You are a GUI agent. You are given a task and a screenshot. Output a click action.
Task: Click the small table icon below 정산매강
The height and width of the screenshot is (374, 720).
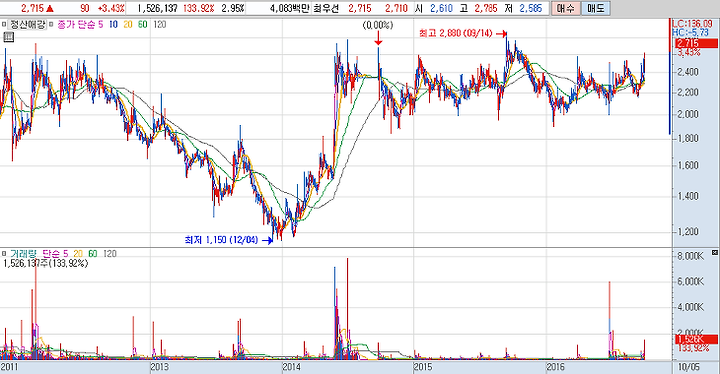9,38
